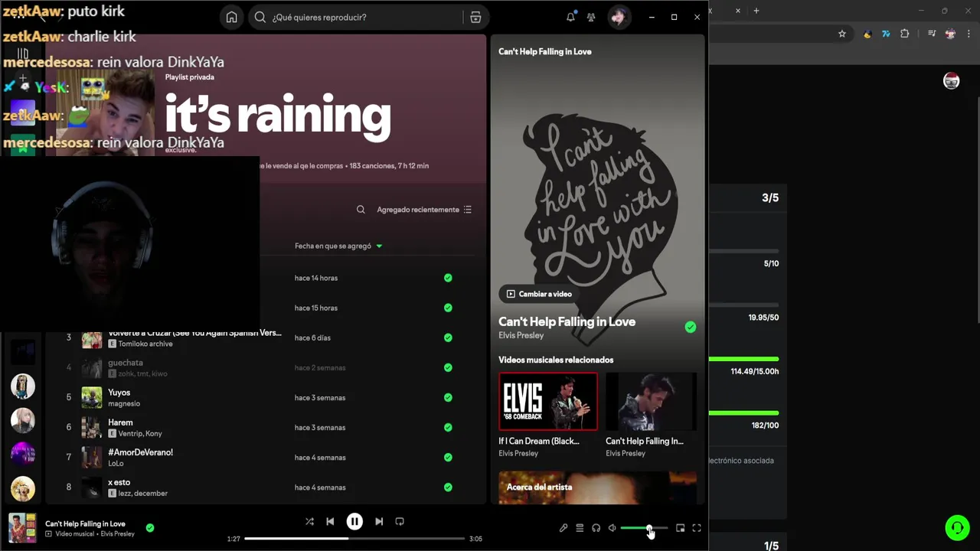Search within playlist using the magnifier icon
The width and height of the screenshot is (980, 551).
[x=361, y=210]
